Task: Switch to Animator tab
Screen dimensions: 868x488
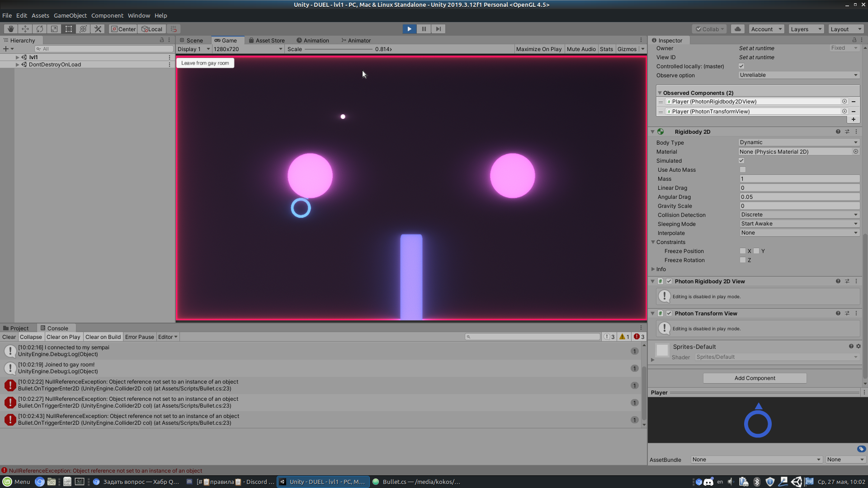Action: (x=356, y=40)
